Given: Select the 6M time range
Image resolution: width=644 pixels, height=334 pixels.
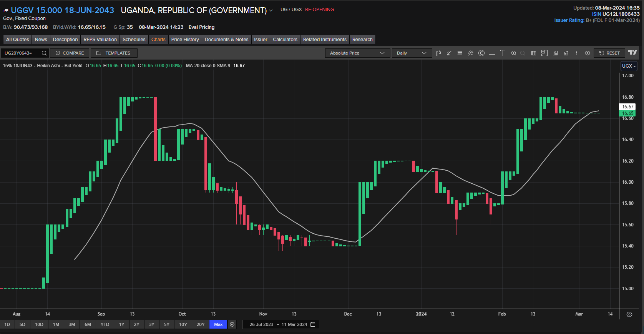Looking at the screenshot, I should tap(88, 324).
